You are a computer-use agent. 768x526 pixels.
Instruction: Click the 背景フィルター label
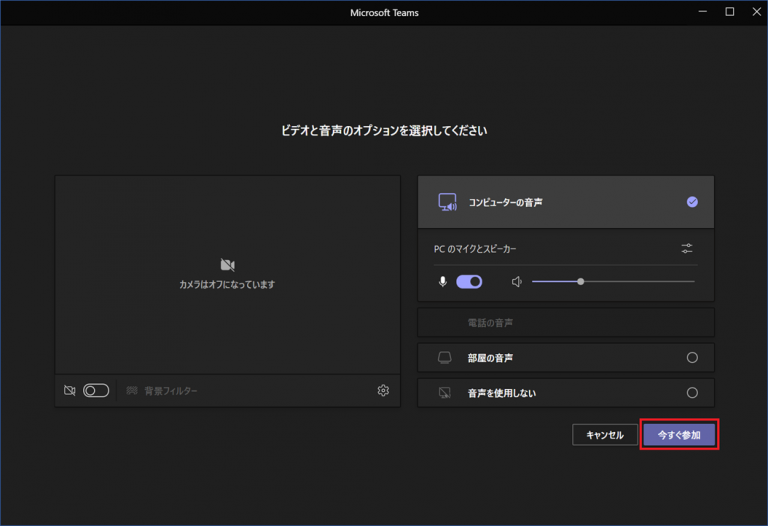click(171, 391)
